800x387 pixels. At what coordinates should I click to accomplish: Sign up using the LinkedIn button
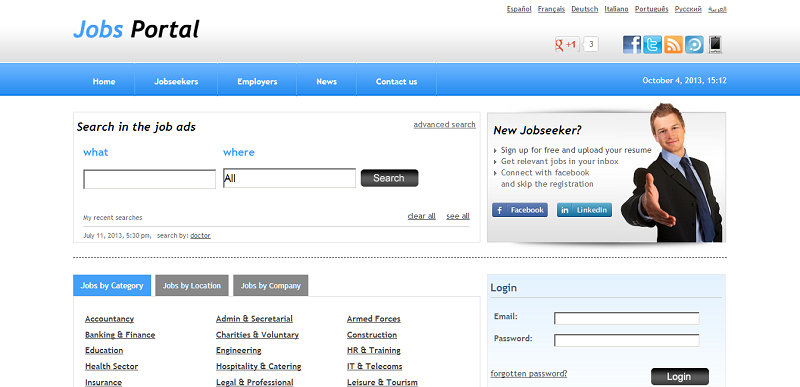[x=584, y=210]
